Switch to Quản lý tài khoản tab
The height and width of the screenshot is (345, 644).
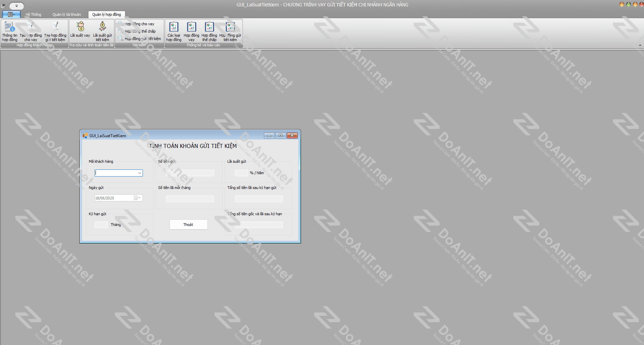pyautogui.click(x=67, y=14)
